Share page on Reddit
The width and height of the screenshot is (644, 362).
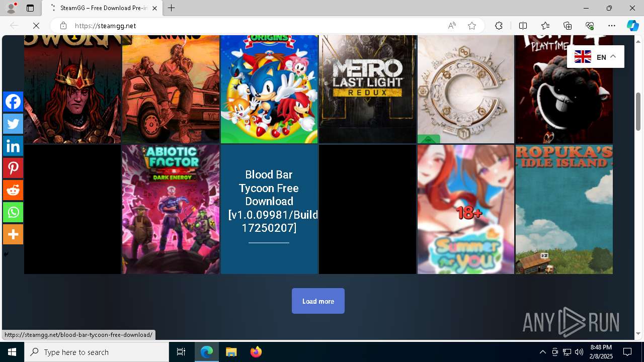pyautogui.click(x=13, y=190)
